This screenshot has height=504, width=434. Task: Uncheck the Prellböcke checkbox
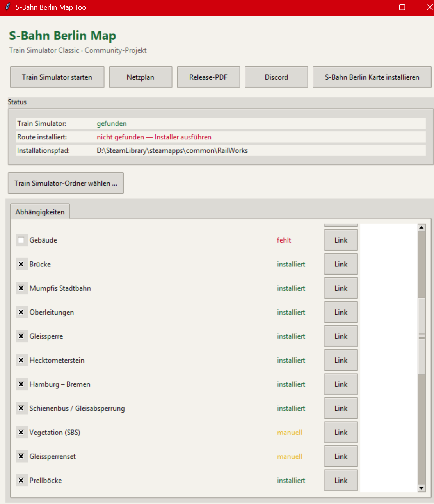(x=21, y=481)
